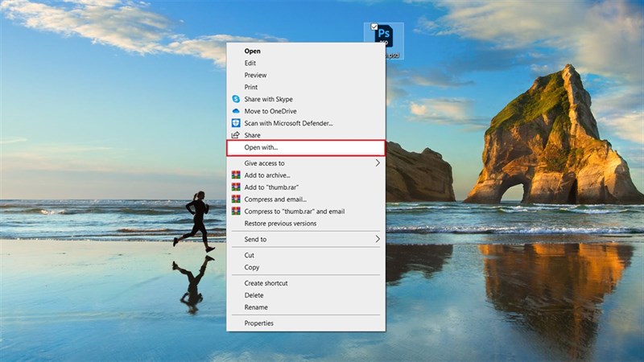Uncheck the selection checkbox on the PSD file
Image resolution: width=644 pixels, height=362 pixels.
[374, 27]
